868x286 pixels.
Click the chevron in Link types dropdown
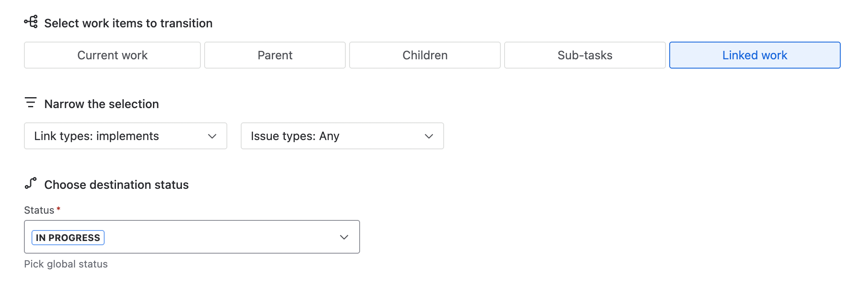tap(212, 136)
